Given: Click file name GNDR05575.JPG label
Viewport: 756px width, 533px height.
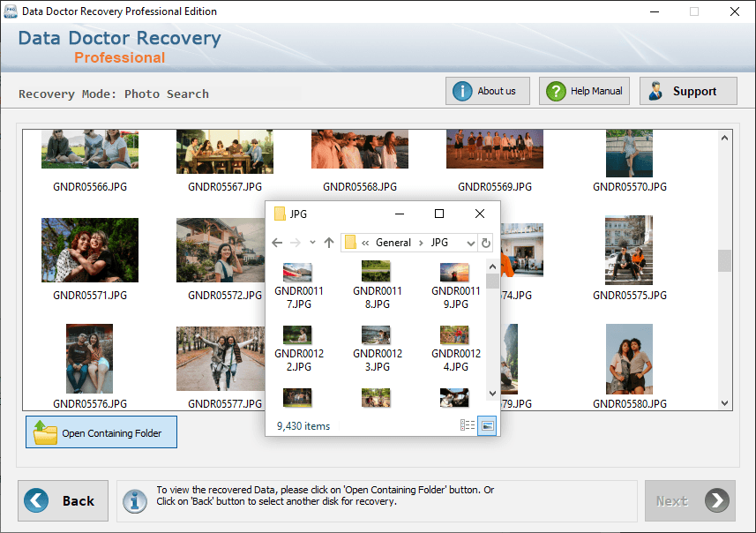Looking at the screenshot, I should tap(630, 296).
